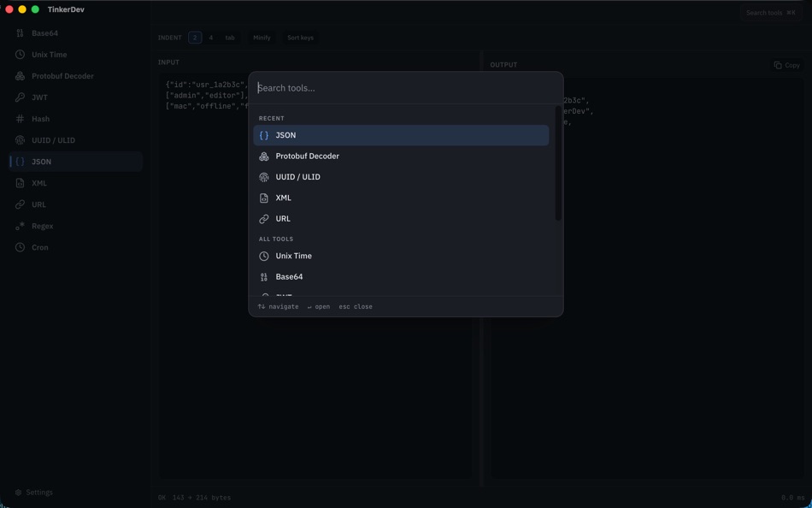Image resolution: width=812 pixels, height=508 pixels.
Task: Toggle the Sort keys option
Action: pyautogui.click(x=300, y=38)
